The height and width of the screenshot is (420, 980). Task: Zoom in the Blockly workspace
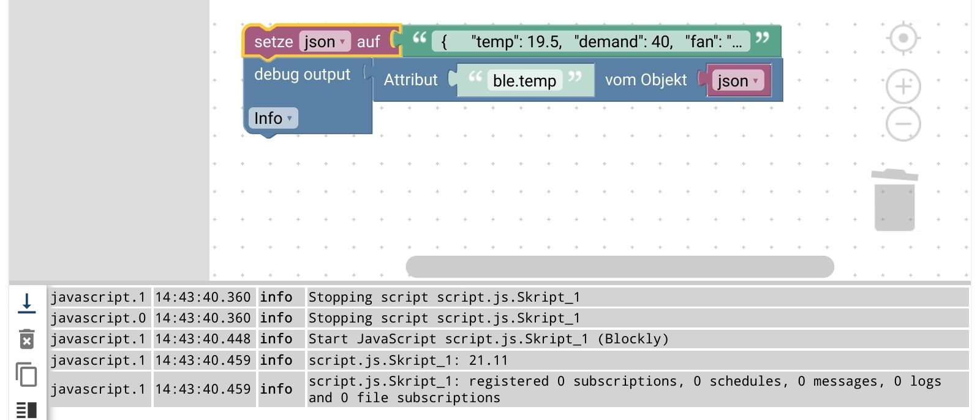(903, 86)
